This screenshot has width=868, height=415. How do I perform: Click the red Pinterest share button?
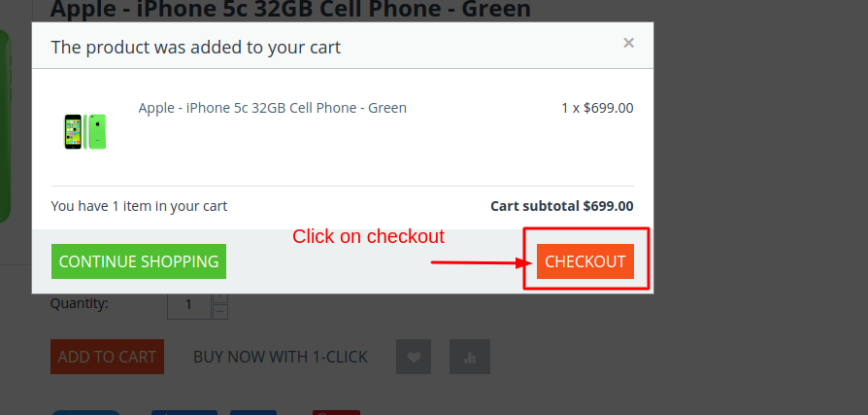[336, 412]
